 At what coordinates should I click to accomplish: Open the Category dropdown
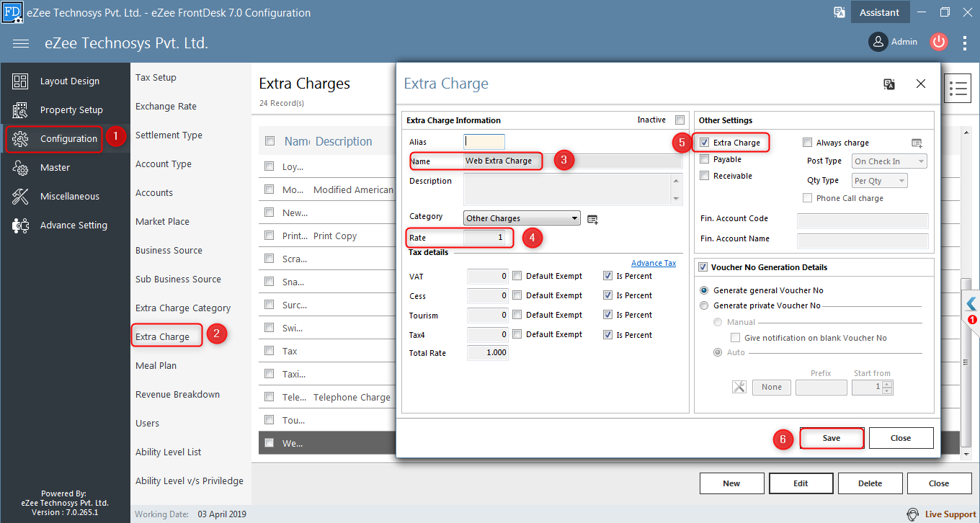pyautogui.click(x=522, y=218)
